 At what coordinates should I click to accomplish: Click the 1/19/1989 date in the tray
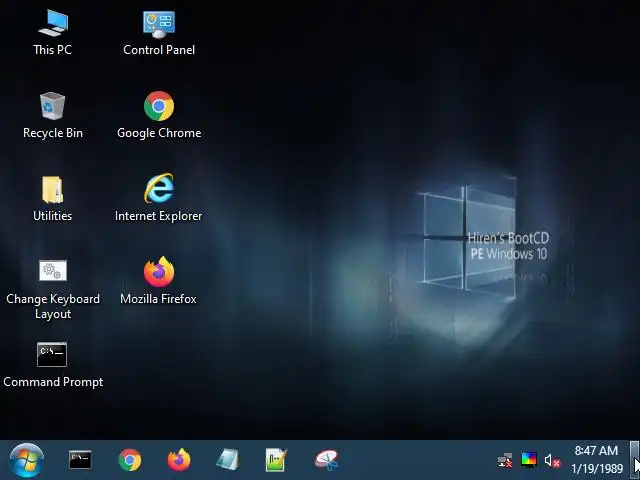tap(597, 469)
